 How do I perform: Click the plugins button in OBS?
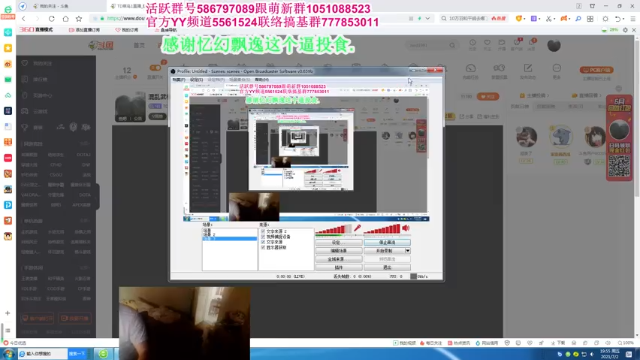pyautogui.click(x=338, y=268)
